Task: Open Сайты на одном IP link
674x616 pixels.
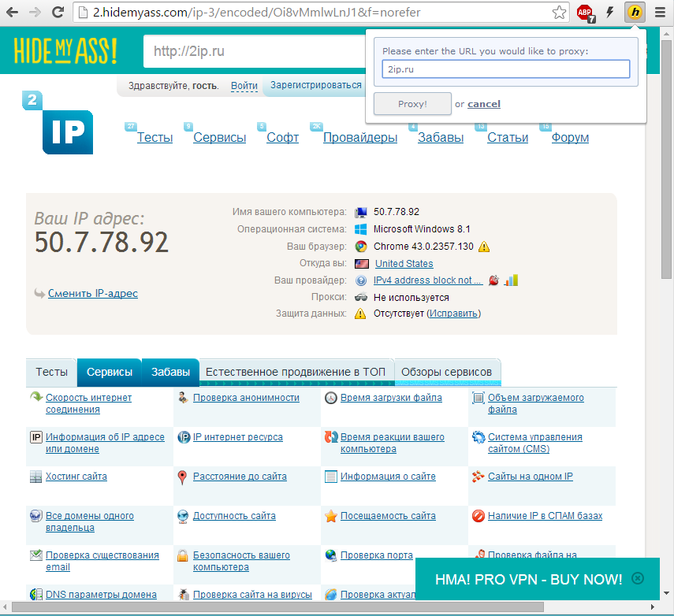Action: tap(530, 477)
